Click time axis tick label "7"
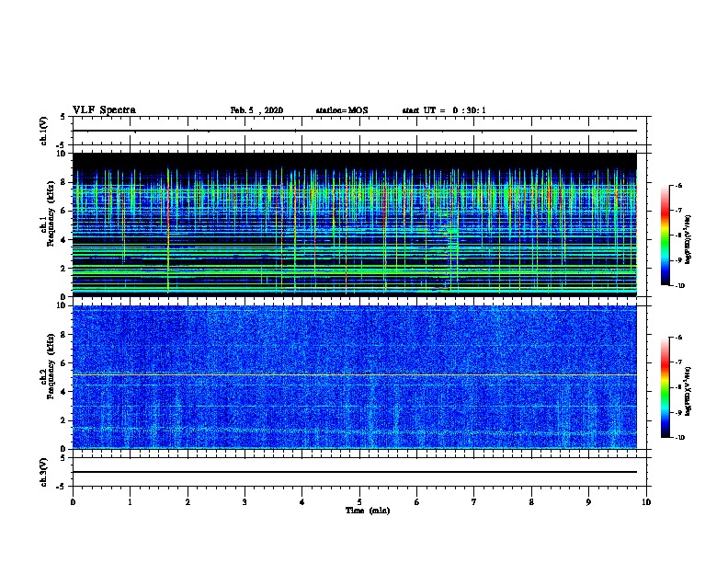This screenshot has width=728, height=563. tap(474, 502)
